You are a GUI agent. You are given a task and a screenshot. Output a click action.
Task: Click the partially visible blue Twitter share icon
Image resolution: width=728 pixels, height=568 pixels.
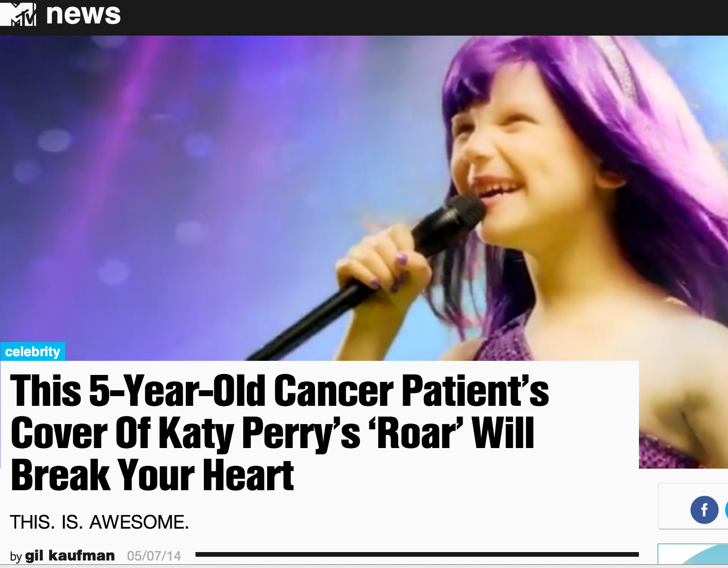click(x=726, y=509)
